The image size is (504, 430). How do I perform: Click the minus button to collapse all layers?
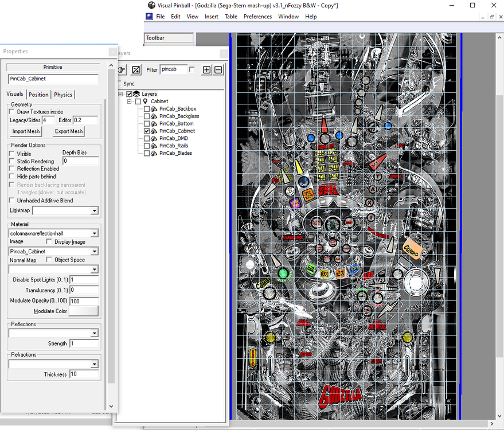pos(218,70)
